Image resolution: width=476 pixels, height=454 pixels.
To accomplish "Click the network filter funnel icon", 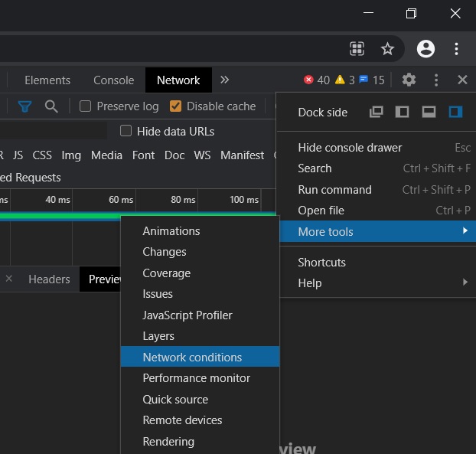I will tap(25, 106).
